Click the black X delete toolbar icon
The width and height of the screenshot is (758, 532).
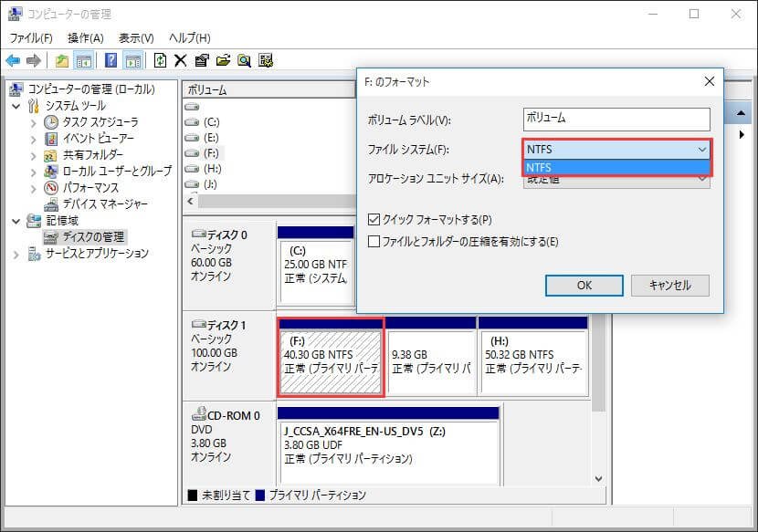[x=181, y=61]
